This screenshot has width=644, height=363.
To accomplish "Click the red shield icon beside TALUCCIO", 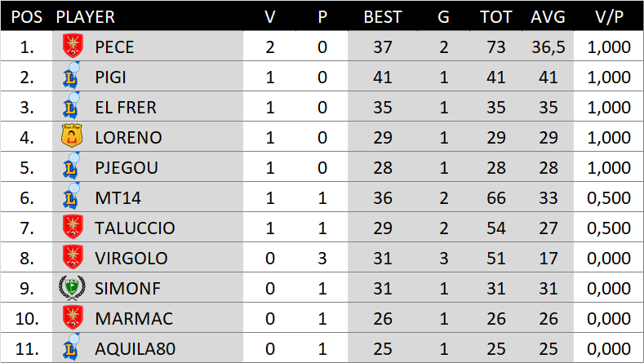I will 73,228.
